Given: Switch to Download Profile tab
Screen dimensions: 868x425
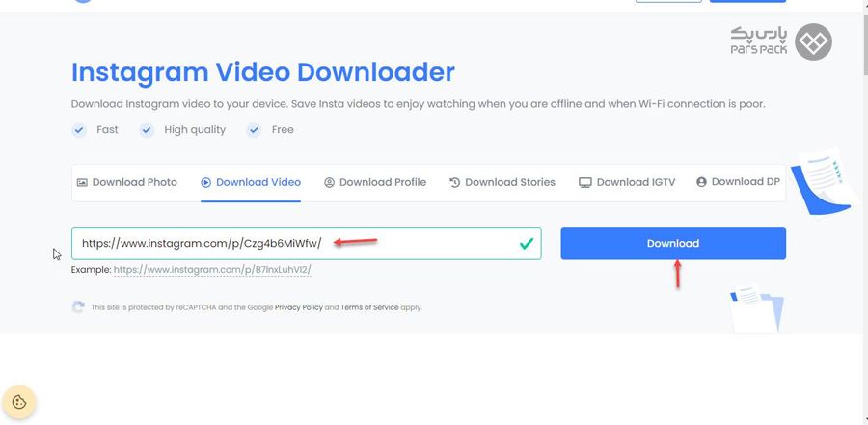Looking at the screenshot, I should 375,182.
